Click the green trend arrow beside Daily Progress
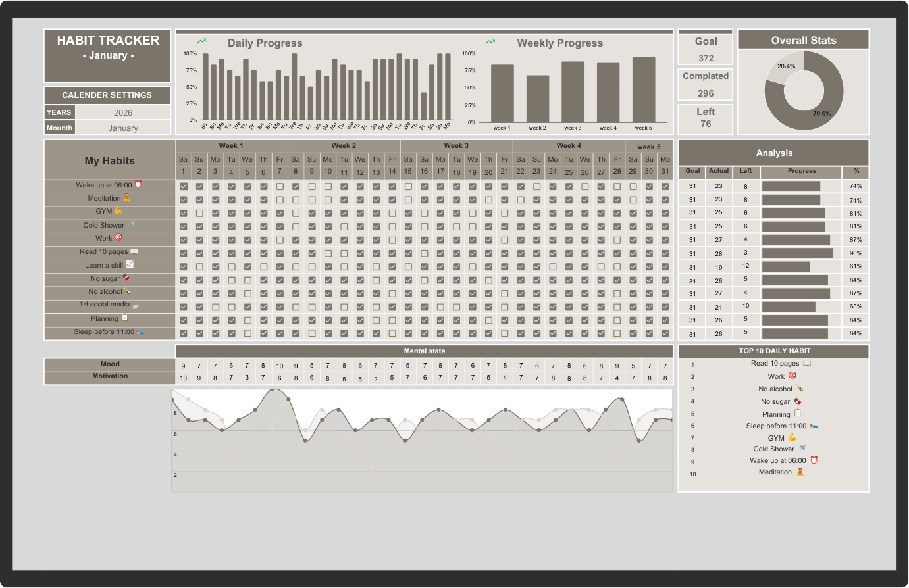The height and width of the screenshot is (588, 909). pos(201,41)
